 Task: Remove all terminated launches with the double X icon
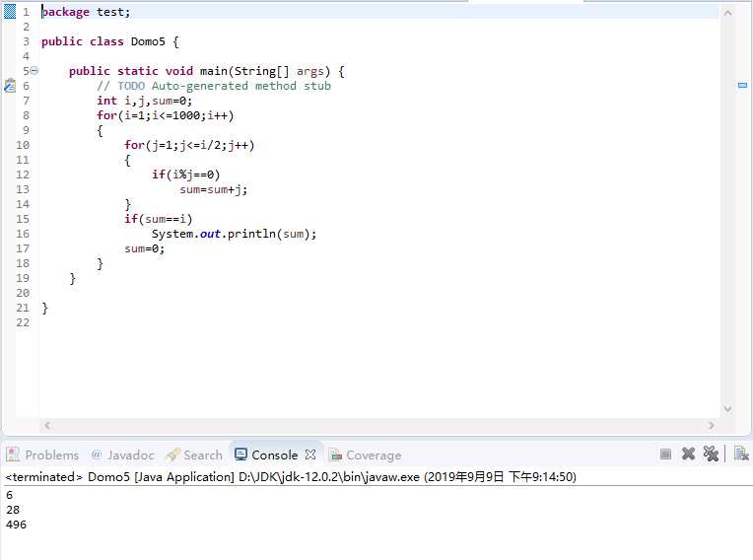pyautogui.click(x=711, y=454)
